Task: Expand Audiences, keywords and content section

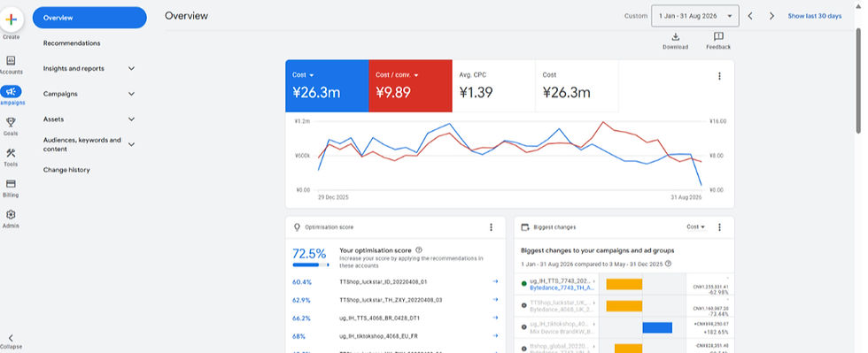Action: pyautogui.click(x=131, y=144)
